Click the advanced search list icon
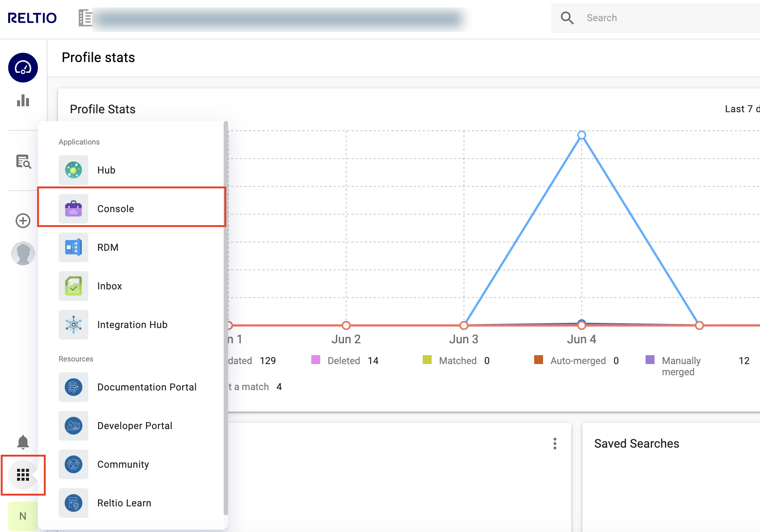The width and height of the screenshot is (760, 532). tap(23, 161)
